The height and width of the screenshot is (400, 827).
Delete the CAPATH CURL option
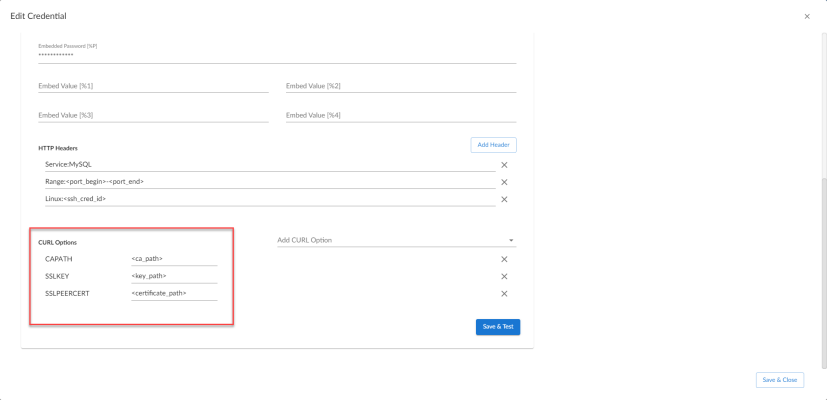click(x=504, y=259)
